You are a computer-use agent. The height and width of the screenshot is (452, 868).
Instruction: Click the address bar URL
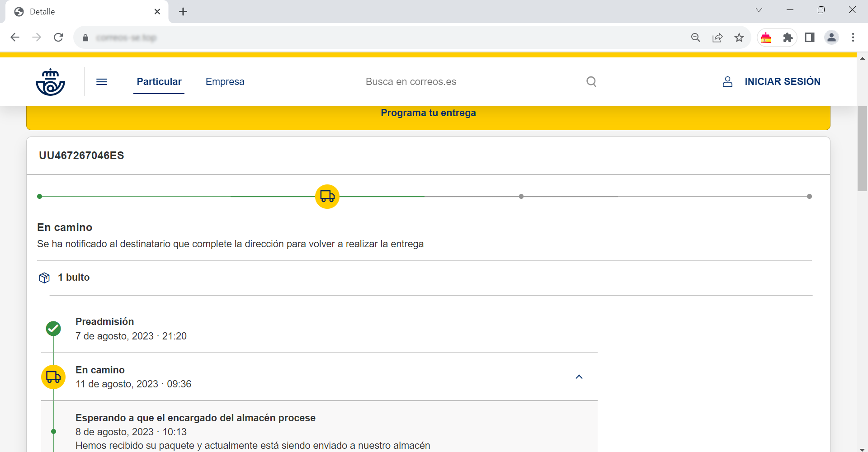click(x=127, y=38)
